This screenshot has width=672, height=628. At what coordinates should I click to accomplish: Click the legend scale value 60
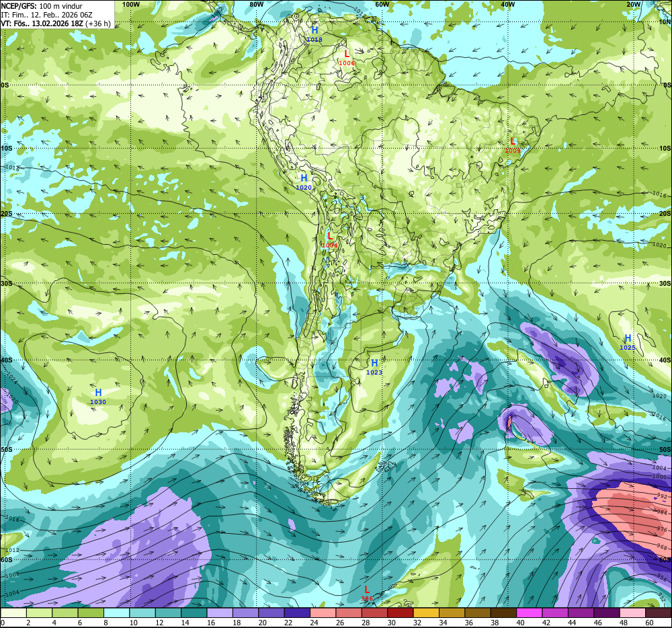649,623
